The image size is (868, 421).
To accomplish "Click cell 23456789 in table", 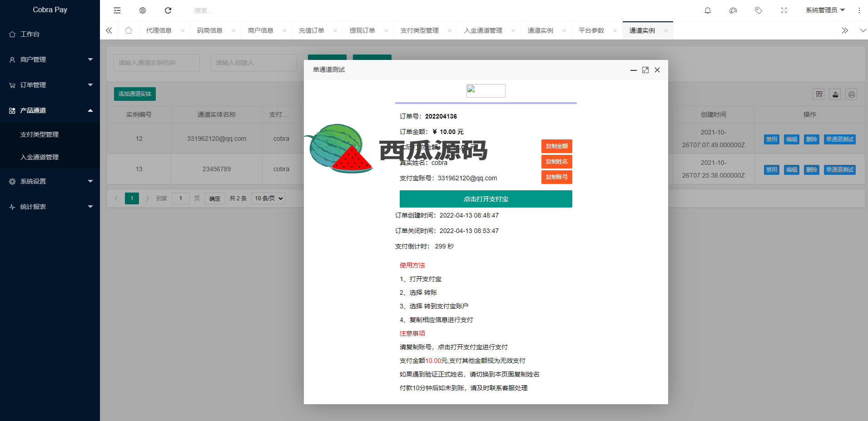I will [x=217, y=169].
